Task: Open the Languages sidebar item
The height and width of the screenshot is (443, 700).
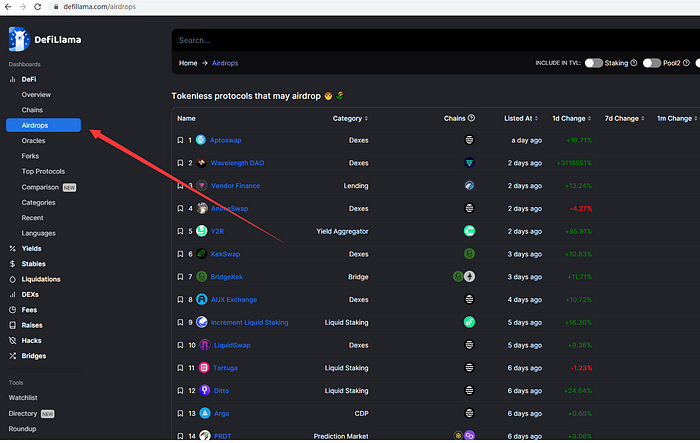Action: pos(38,233)
